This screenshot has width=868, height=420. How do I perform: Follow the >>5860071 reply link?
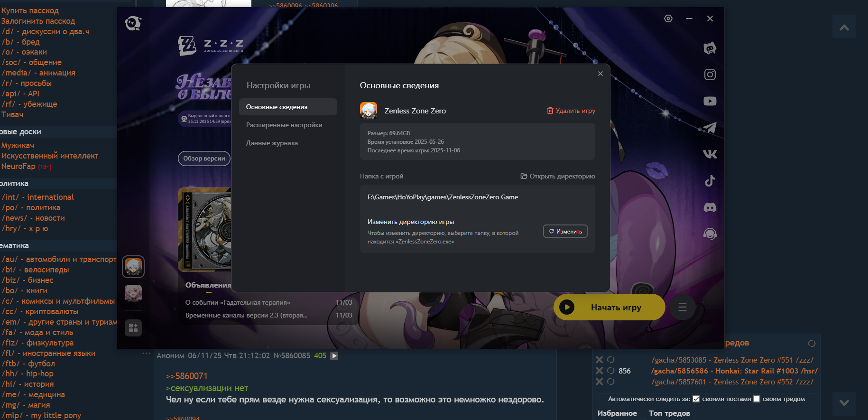click(187, 376)
